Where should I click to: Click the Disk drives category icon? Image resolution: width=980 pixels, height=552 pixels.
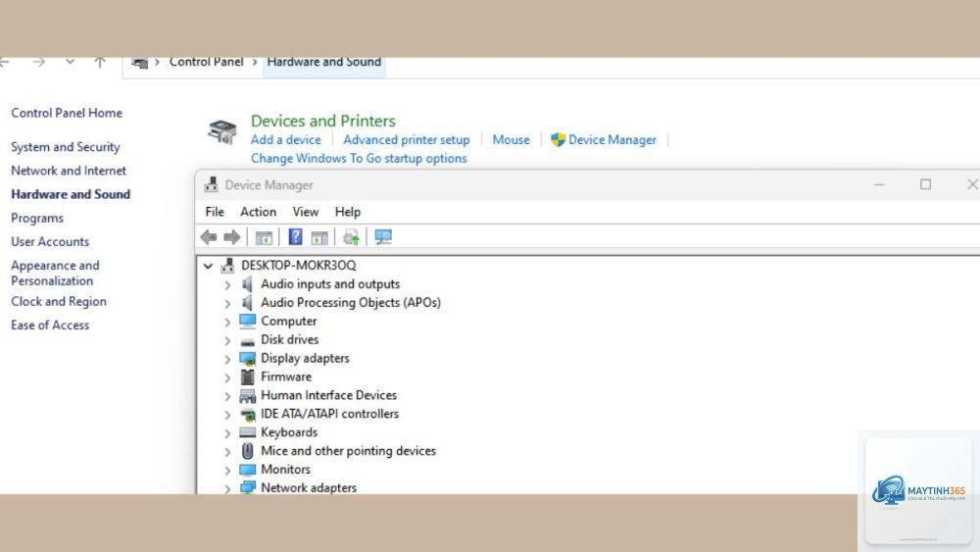pyautogui.click(x=248, y=341)
